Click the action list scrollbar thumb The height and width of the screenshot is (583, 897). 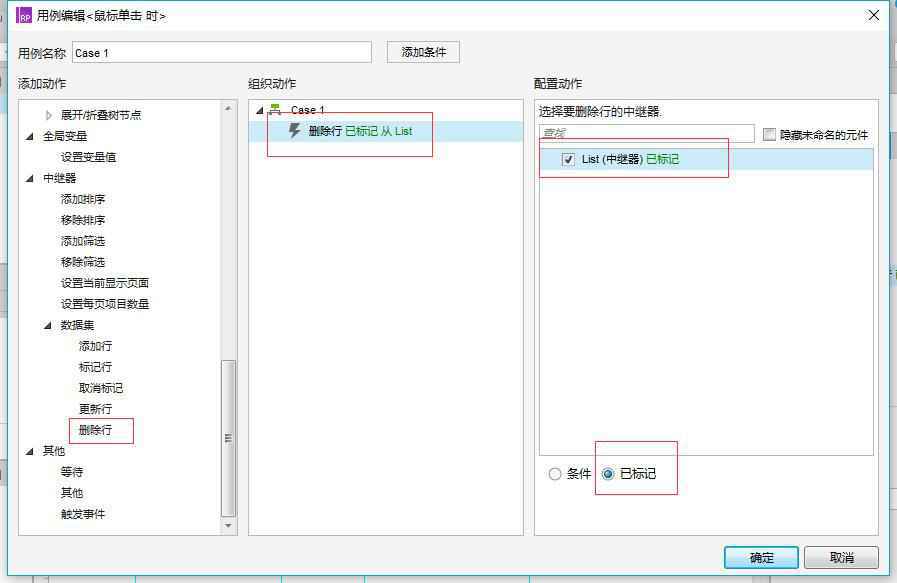coord(228,438)
